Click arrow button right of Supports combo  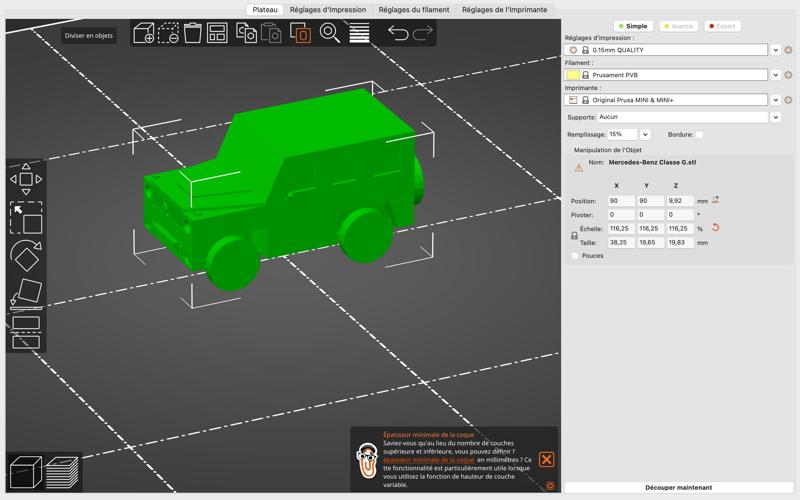pyautogui.click(x=776, y=117)
